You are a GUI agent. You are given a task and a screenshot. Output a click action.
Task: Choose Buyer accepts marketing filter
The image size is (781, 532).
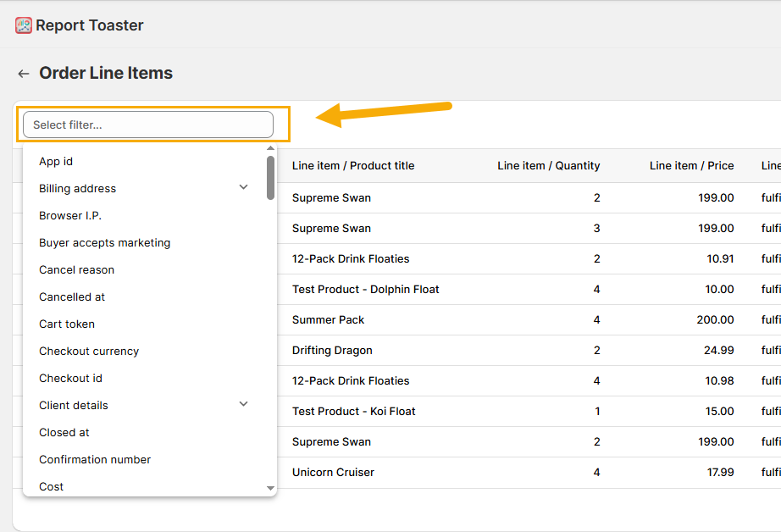click(104, 242)
